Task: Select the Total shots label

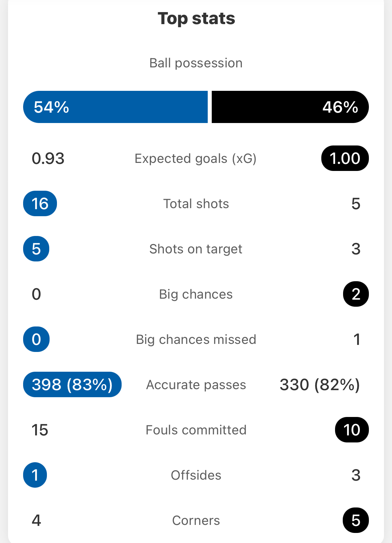Action: coord(196,204)
